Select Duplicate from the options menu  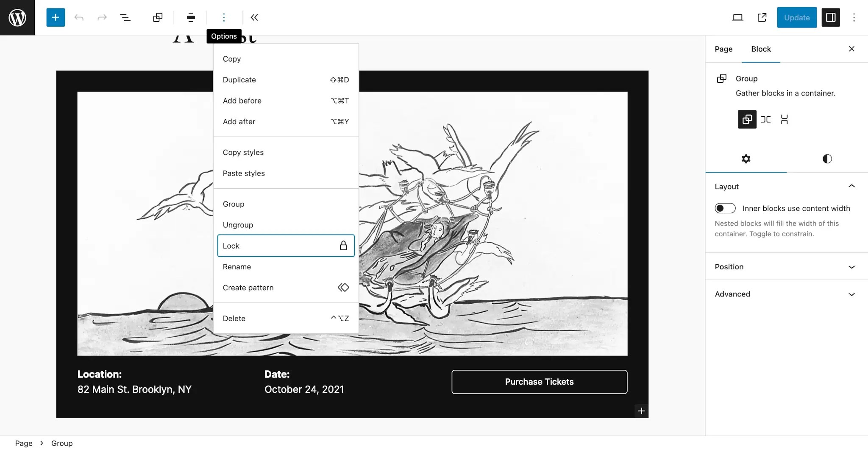pyautogui.click(x=239, y=79)
